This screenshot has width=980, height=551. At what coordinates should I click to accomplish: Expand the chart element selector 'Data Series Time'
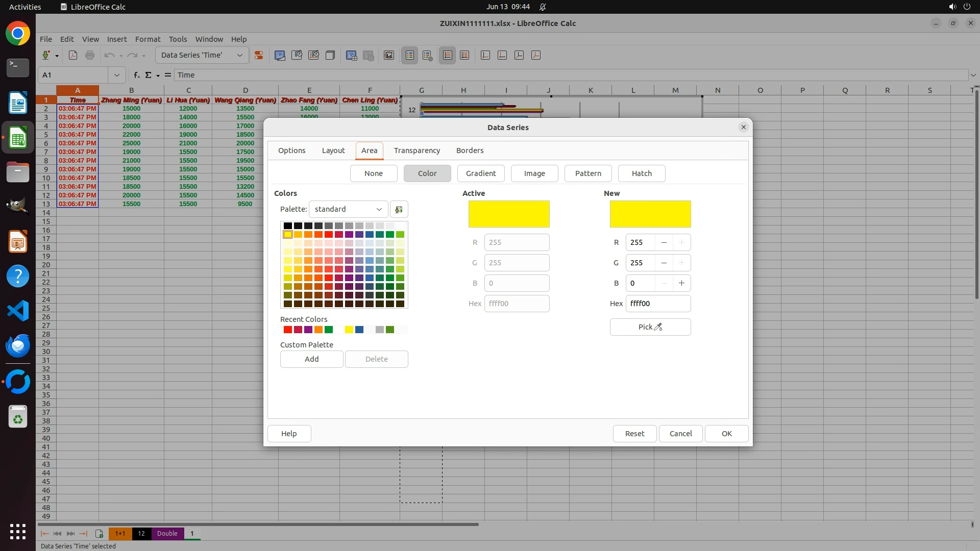(x=239, y=55)
